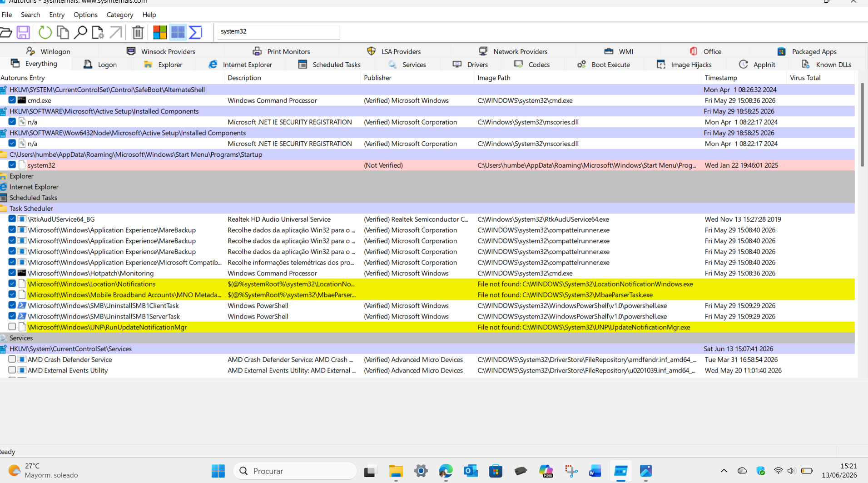Click the Copy toolbar icon
Image resolution: width=868 pixels, height=483 pixels.
click(x=63, y=32)
